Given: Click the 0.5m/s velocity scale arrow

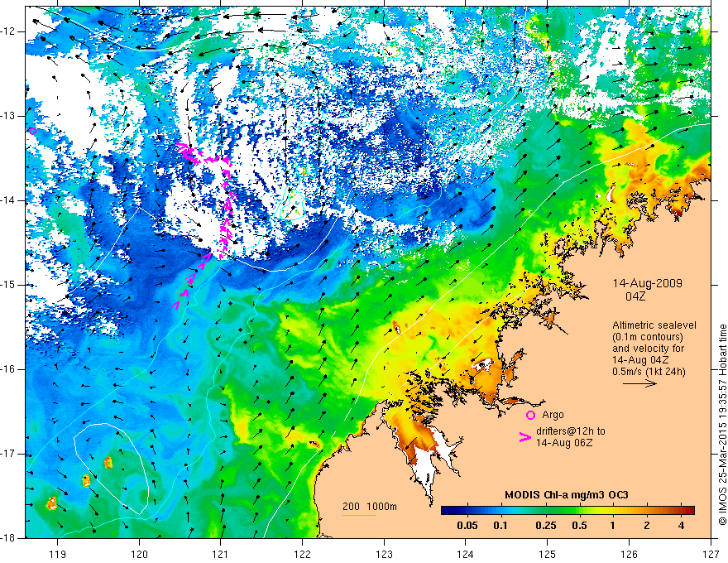Looking at the screenshot, I should tap(639, 383).
